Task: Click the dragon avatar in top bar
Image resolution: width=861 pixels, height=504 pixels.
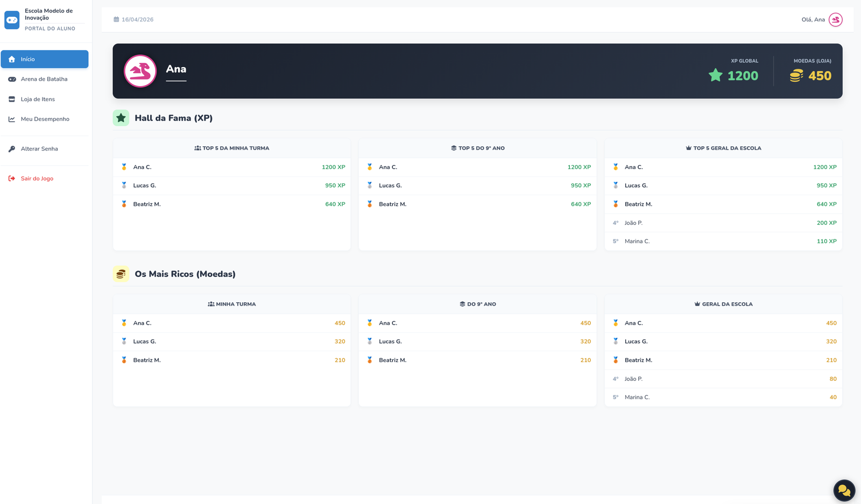Action: click(835, 20)
